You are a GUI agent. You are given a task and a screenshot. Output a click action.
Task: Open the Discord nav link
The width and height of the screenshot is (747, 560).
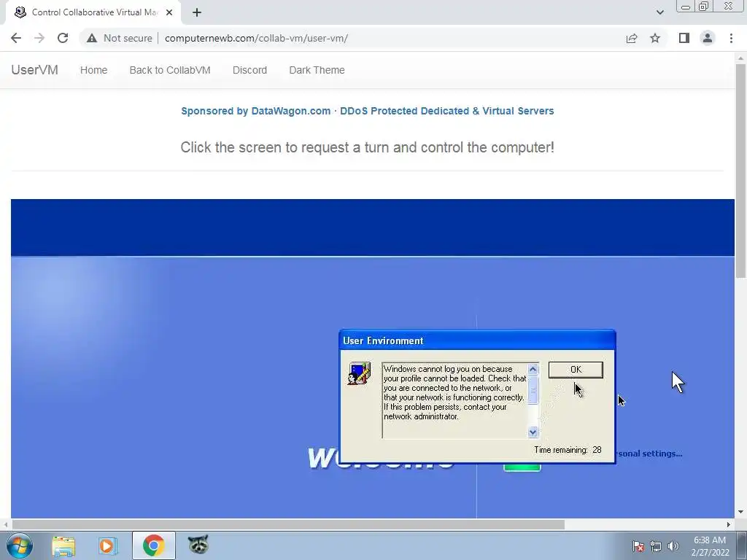click(249, 70)
